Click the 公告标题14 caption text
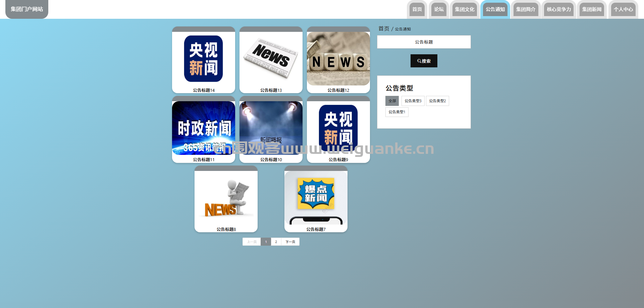The image size is (644, 308). (204, 90)
